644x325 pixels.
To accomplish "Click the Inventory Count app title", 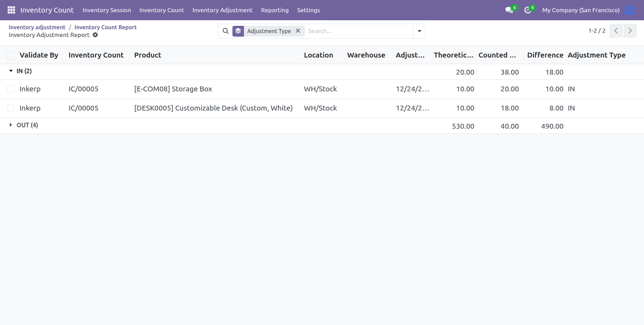I will [x=47, y=10].
